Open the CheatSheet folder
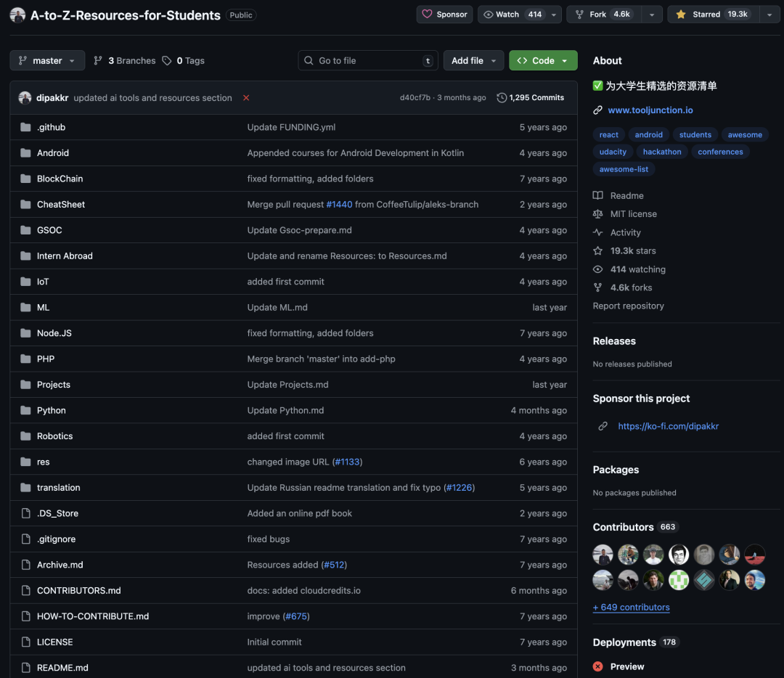 (x=61, y=205)
